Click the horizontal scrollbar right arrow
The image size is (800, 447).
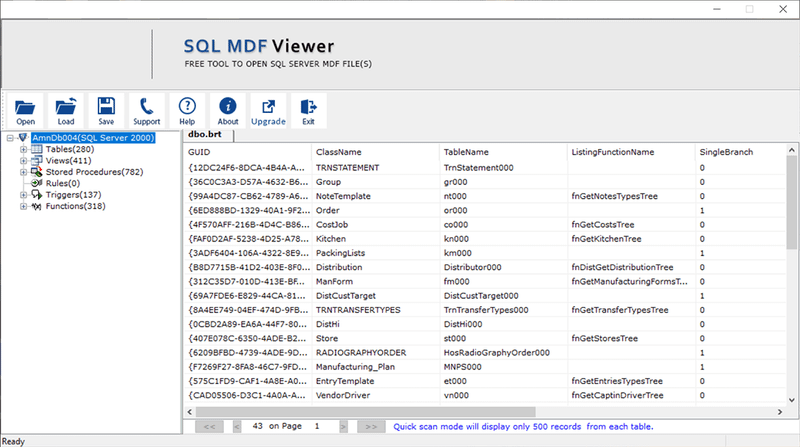(780, 412)
